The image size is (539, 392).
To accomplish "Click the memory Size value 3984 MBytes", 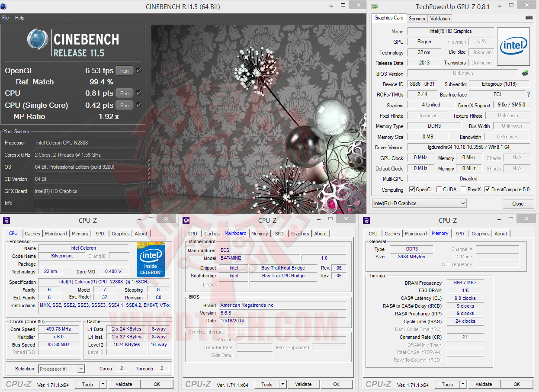I will pyautogui.click(x=411, y=257).
